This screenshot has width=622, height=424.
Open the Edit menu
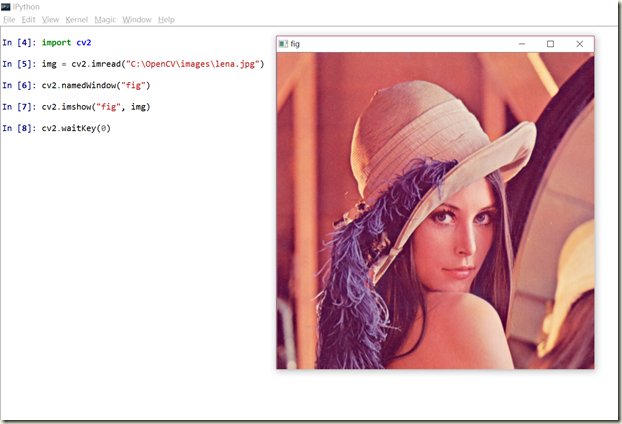28,19
